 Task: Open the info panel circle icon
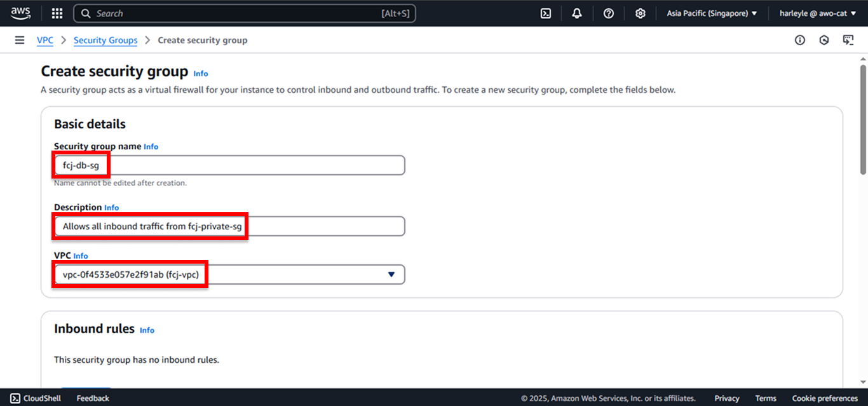(800, 40)
